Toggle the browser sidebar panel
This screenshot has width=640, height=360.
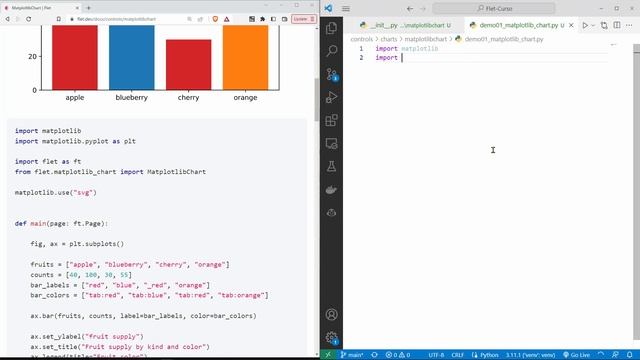click(273, 19)
